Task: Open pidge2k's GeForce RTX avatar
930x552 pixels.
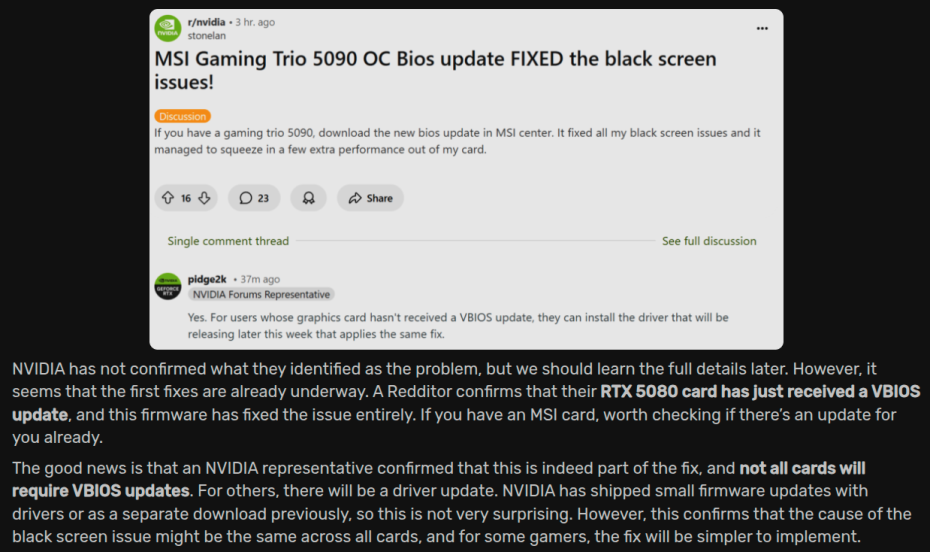Action: (x=168, y=286)
